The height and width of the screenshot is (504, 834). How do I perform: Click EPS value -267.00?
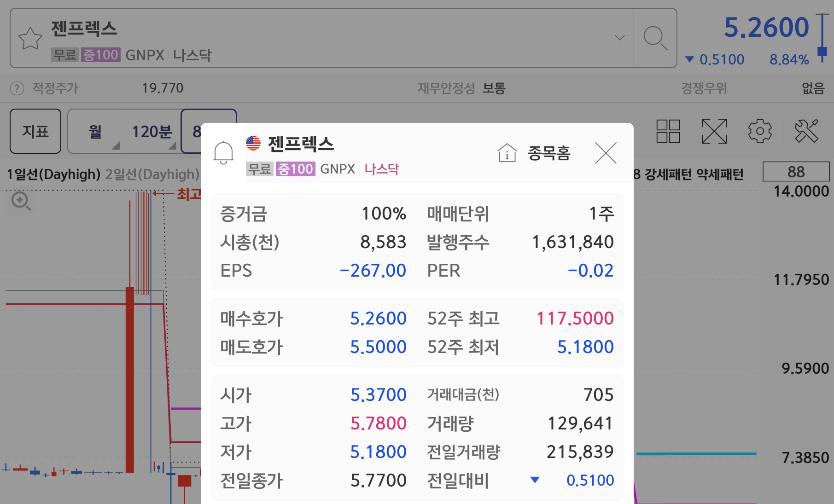[x=373, y=271]
